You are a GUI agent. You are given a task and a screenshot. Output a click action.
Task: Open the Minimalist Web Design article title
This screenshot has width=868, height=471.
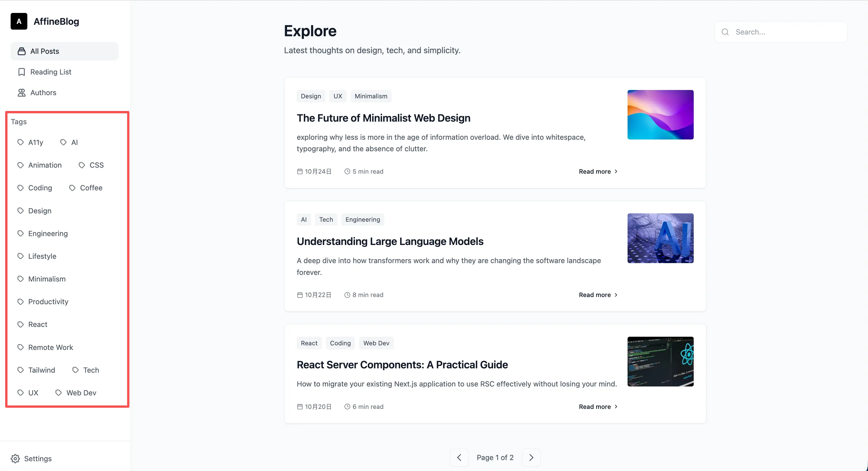point(383,118)
